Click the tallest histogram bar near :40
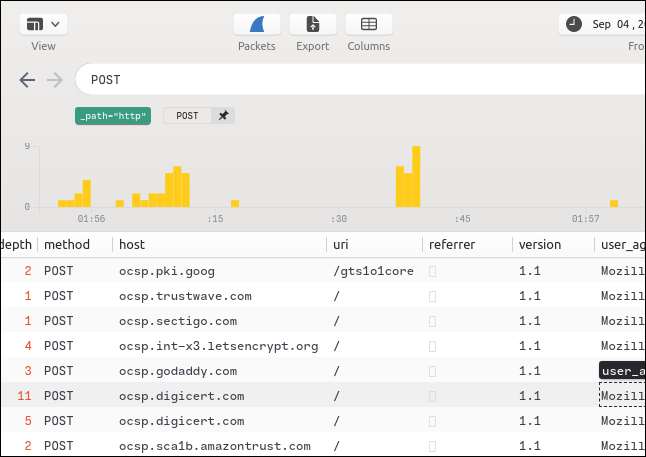This screenshot has height=457, width=646. 416,176
